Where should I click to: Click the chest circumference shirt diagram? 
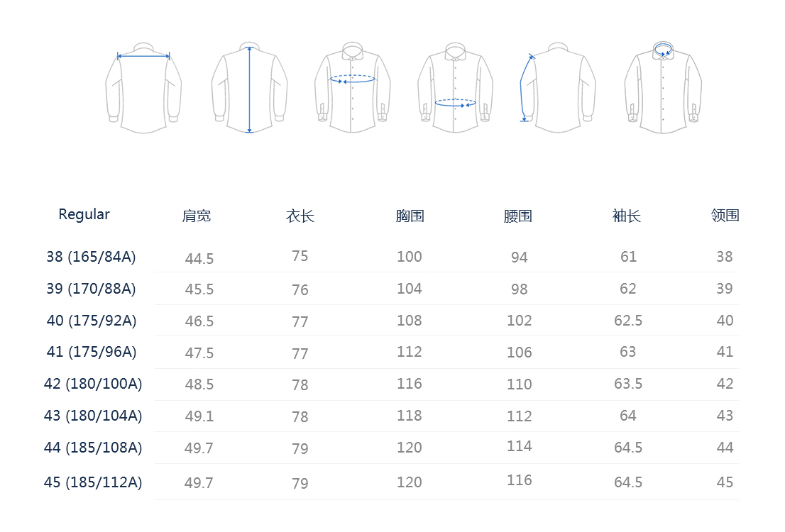click(353, 87)
